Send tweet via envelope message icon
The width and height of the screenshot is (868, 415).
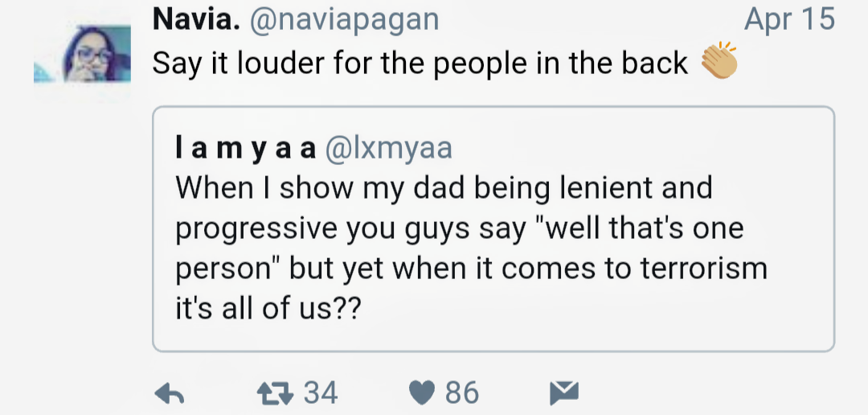[x=563, y=393]
